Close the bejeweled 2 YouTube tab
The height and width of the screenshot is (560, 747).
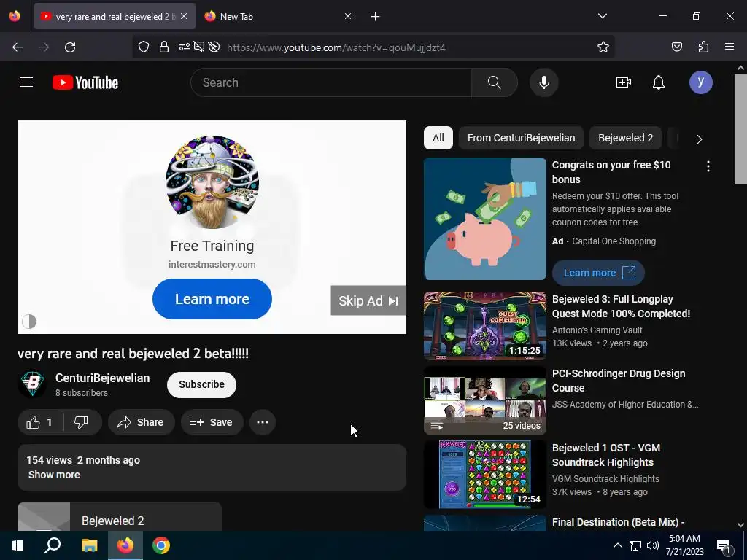tap(184, 16)
